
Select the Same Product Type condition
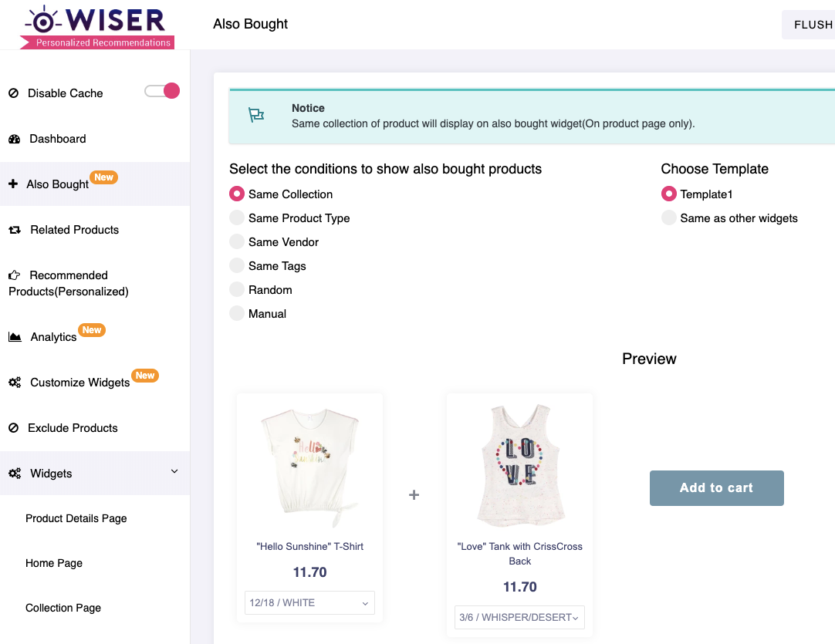pyautogui.click(x=237, y=217)
